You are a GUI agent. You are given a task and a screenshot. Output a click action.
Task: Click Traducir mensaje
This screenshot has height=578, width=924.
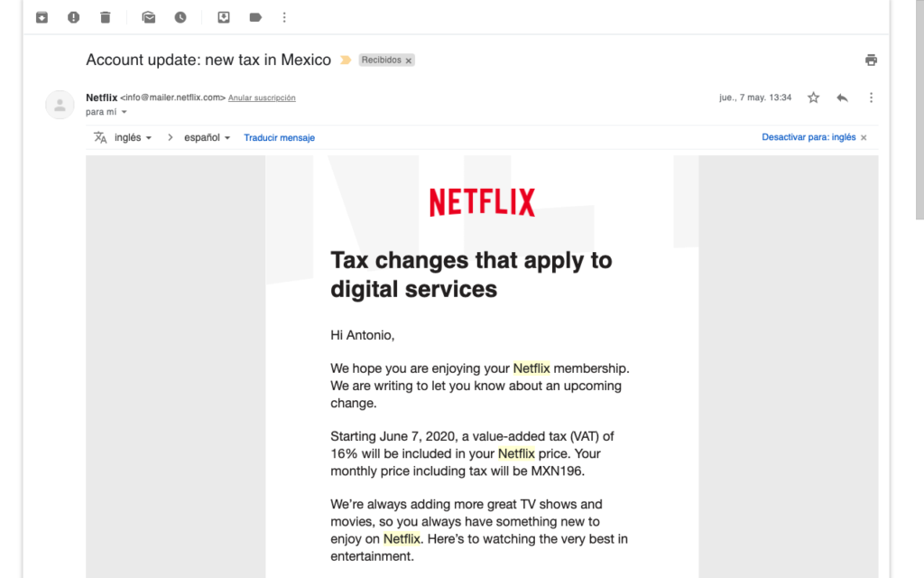(x=280, y=138)
